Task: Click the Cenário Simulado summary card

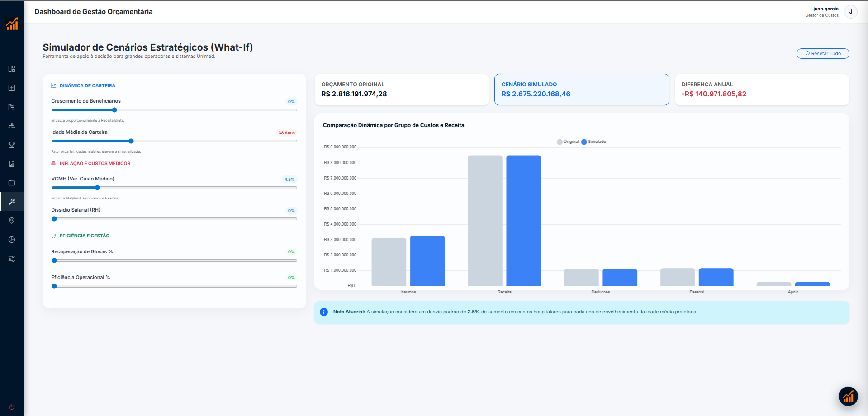Action: pyautogui.click(x=581, y=90)
